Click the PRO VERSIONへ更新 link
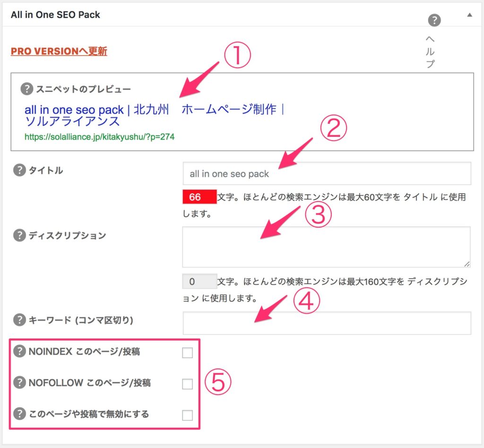 coord(59,51)
